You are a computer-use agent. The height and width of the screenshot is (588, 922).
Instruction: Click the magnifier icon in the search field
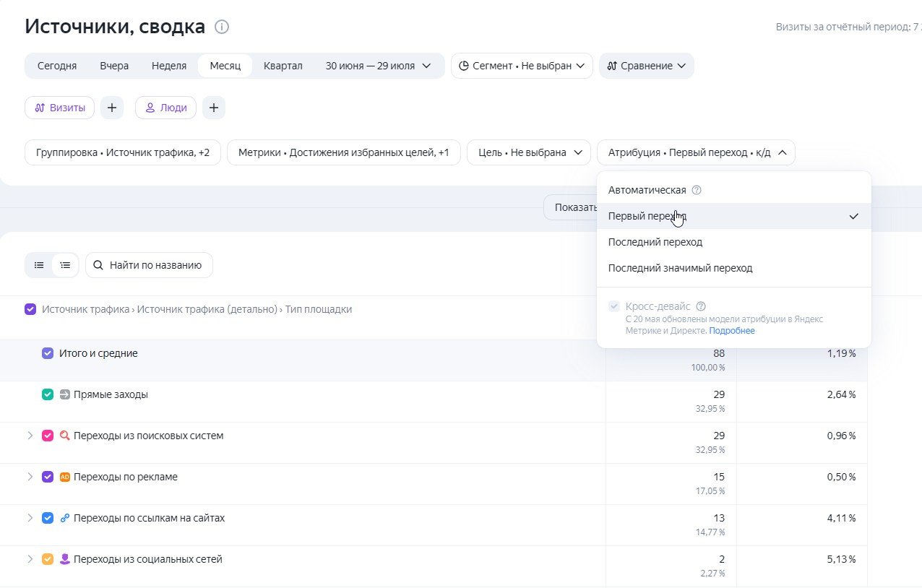[x=98, y=265]
